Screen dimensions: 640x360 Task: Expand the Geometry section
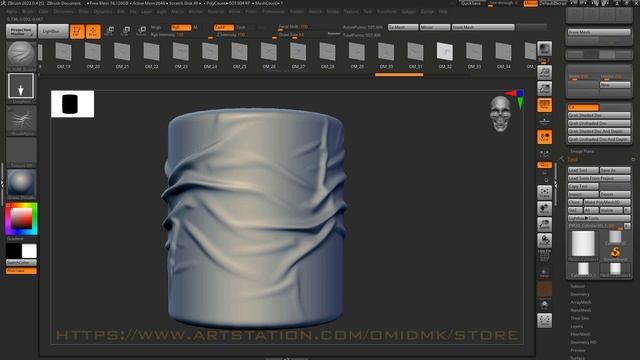pyautogui.click(x=580, y=294)
